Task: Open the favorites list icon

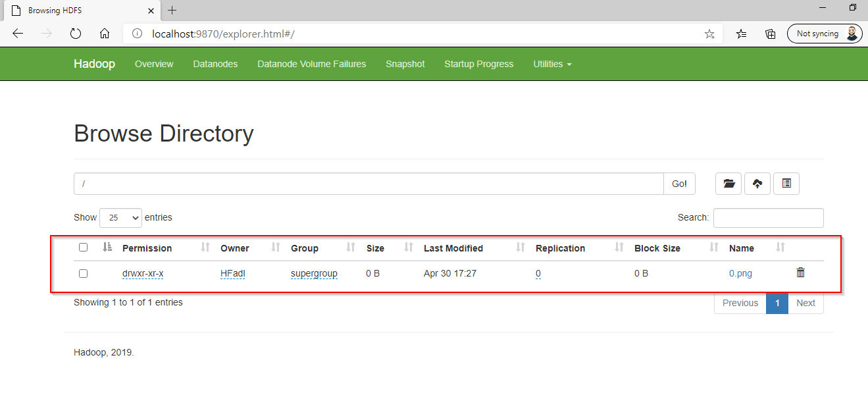Action: tap(742, 34)
